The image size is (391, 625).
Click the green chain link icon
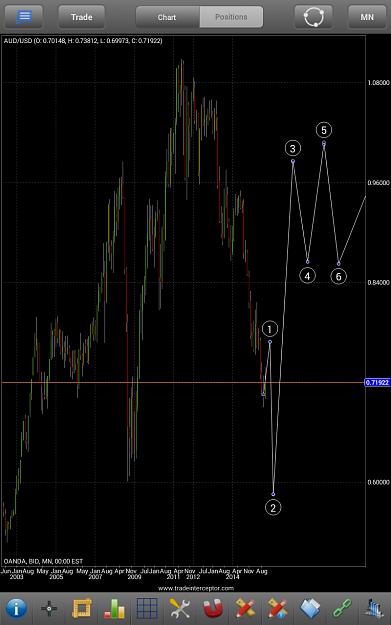pos(342,609)
